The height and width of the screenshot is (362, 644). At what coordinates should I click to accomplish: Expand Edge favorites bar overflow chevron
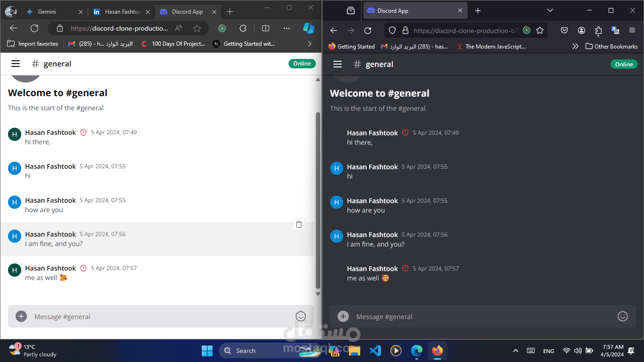point(309,44)
